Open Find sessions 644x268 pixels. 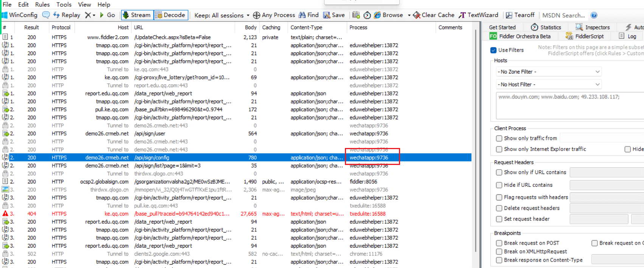(309, 15)
